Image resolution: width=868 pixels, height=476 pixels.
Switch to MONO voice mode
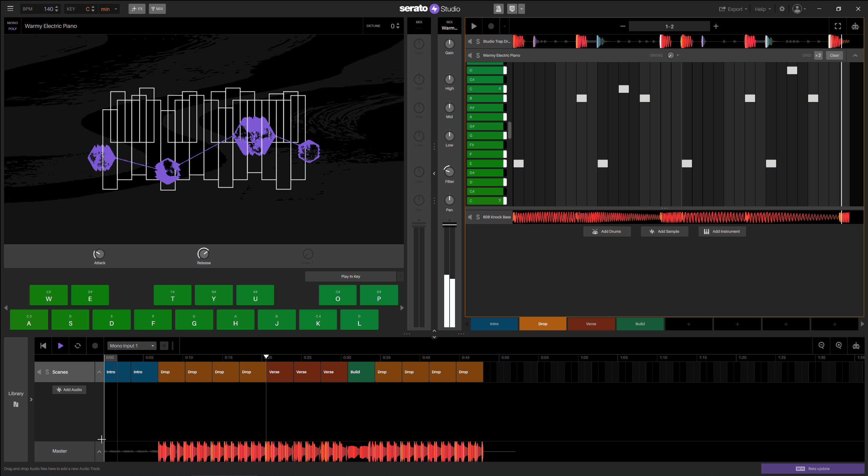click(13, 23)
